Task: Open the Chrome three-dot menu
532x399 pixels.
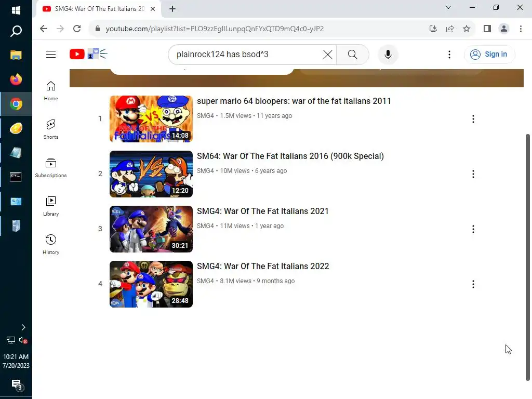Action: (x=521, y=29)
